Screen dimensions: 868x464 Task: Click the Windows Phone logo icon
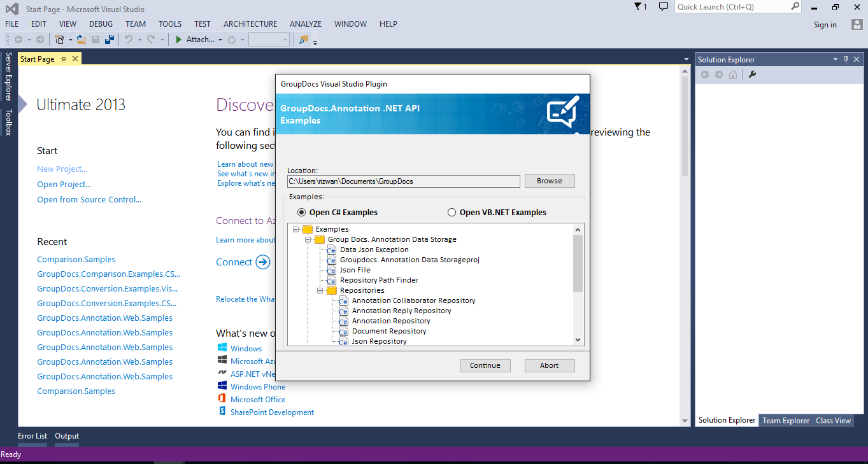222,386
